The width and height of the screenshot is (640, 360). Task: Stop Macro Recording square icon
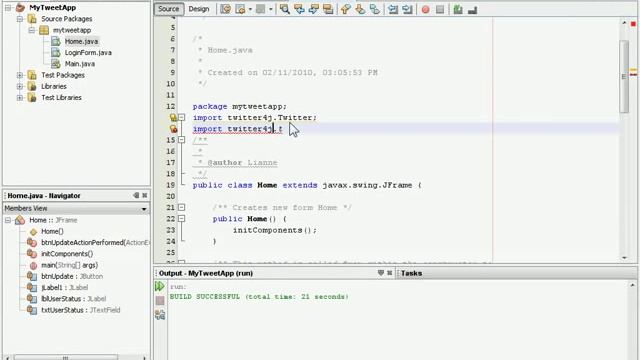440,9
